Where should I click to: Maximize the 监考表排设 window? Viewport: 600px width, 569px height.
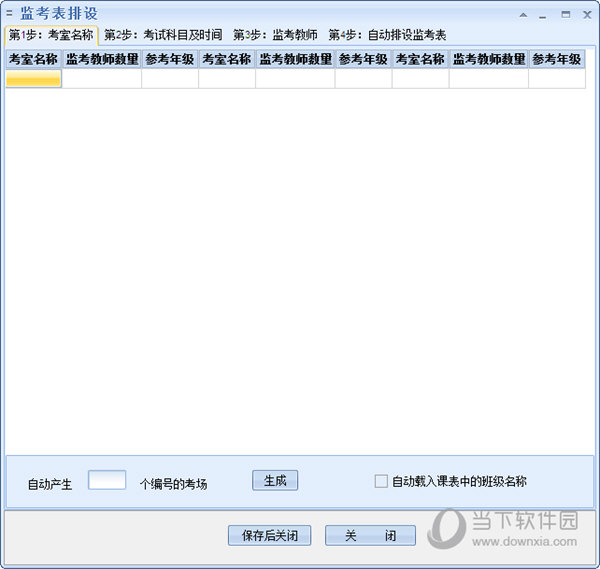[x=566, y=15]
